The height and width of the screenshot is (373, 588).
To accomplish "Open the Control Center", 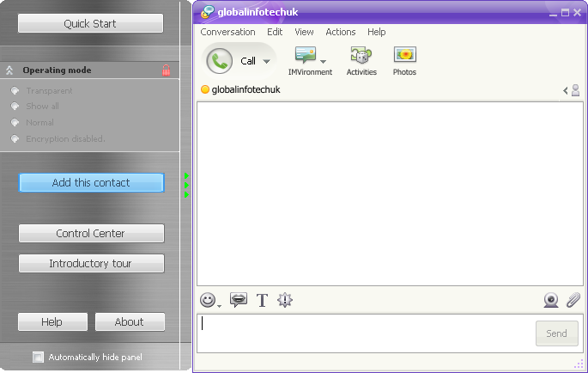I will point(92,233).
